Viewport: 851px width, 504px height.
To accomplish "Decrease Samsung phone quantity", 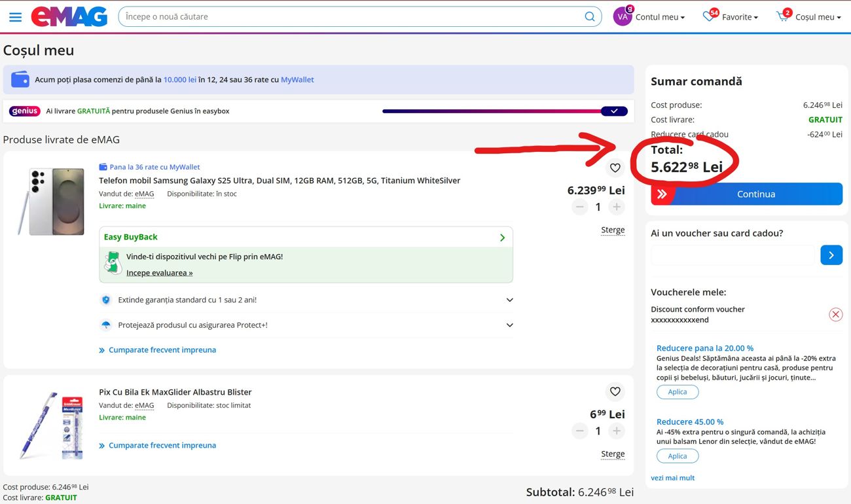I will pos(579,207).
